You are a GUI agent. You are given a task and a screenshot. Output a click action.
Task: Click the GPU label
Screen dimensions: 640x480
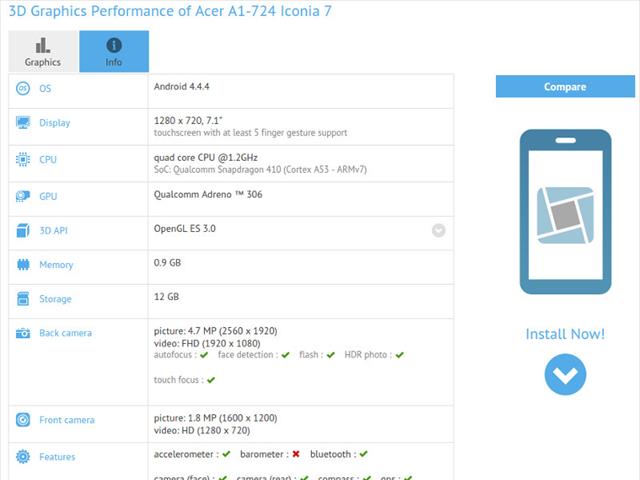point(48,196)
